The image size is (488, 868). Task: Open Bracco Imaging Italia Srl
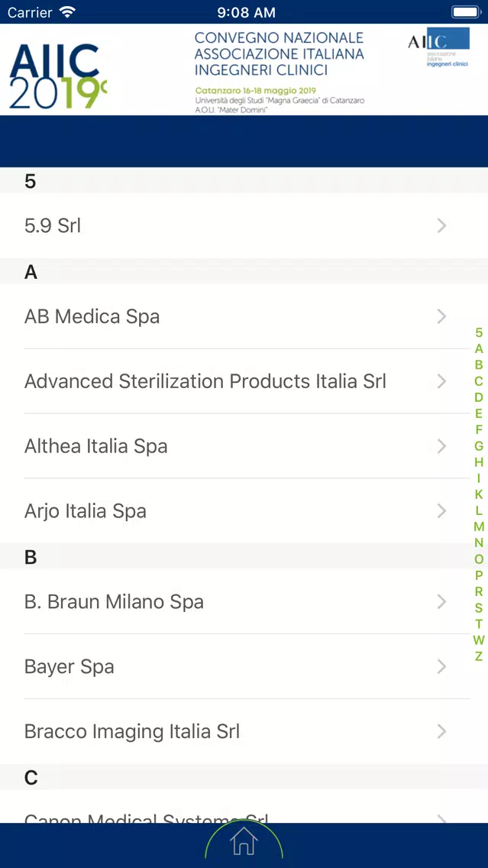click(x=244, y=731)
